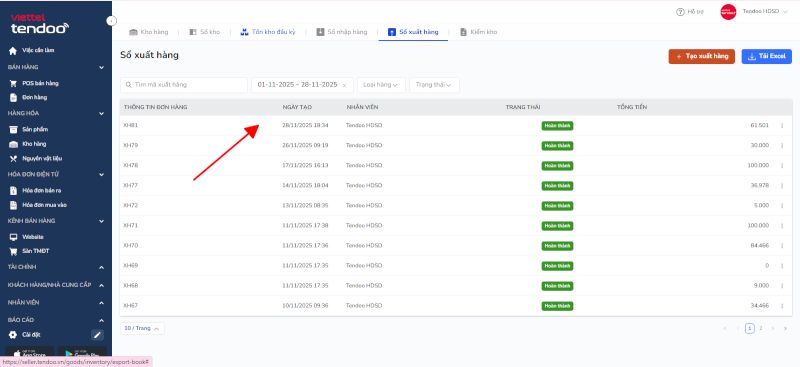
Task: Open the Loại hàng filter dropdown
Action: tap(381, 85)
